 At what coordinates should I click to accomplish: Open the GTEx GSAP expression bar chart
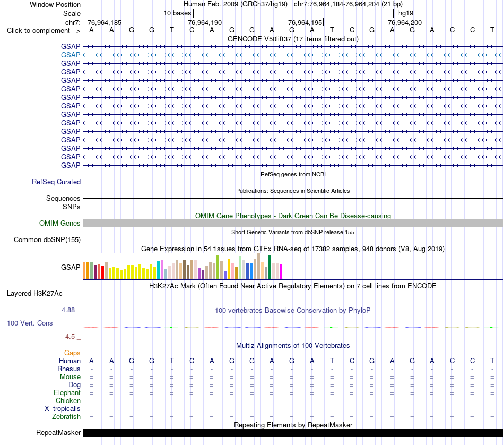183,266
